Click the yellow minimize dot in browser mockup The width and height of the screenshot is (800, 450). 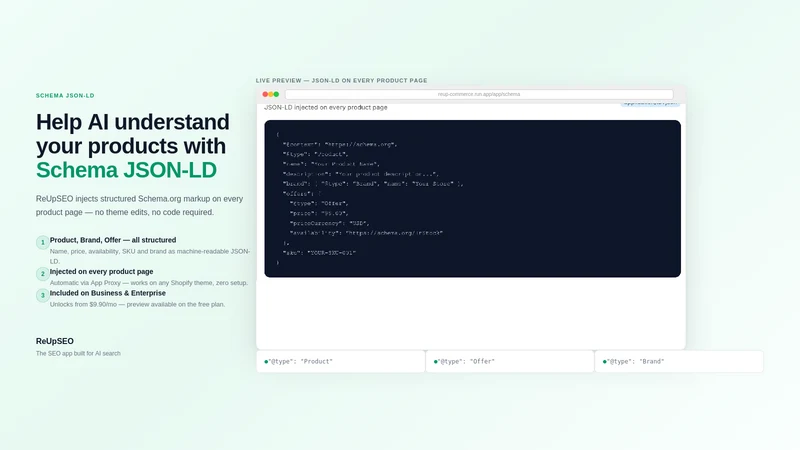coord(270,94)
